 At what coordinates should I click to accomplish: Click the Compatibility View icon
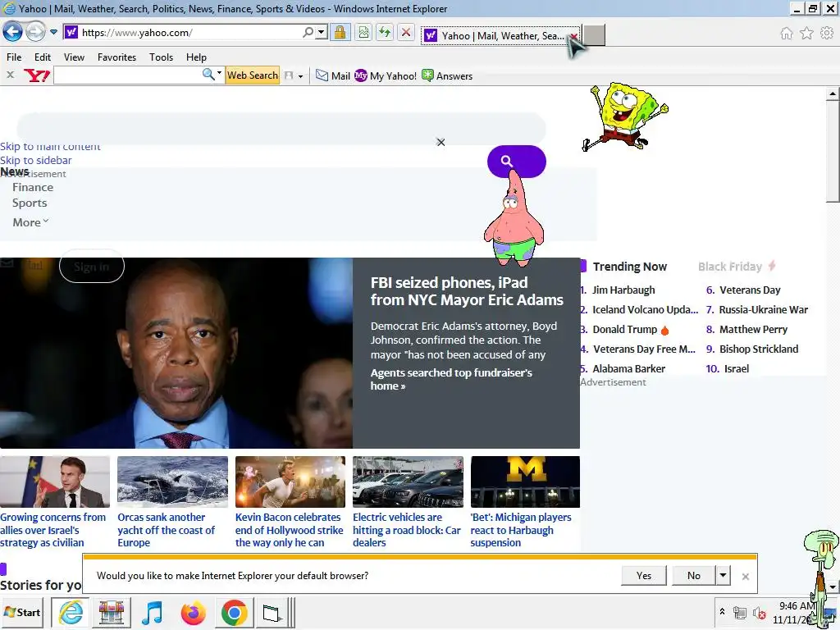pos(363,32)
